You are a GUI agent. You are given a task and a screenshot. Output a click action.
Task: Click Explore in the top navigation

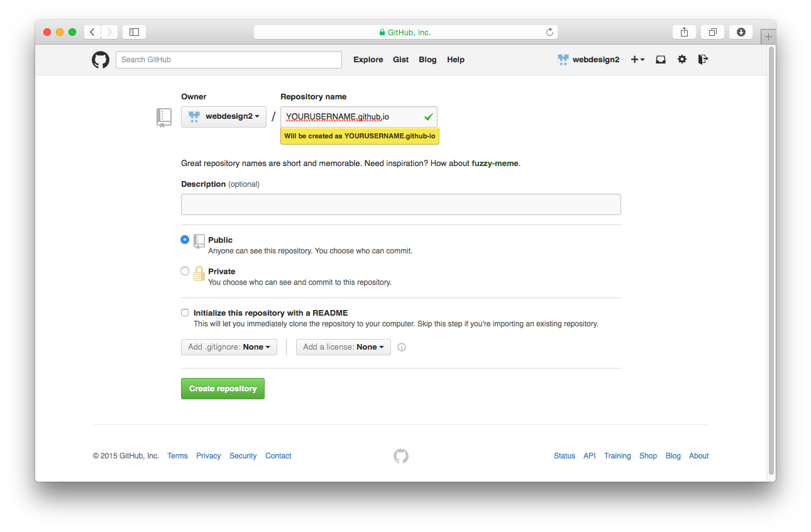pyautogui.click(x=368, y=59)
